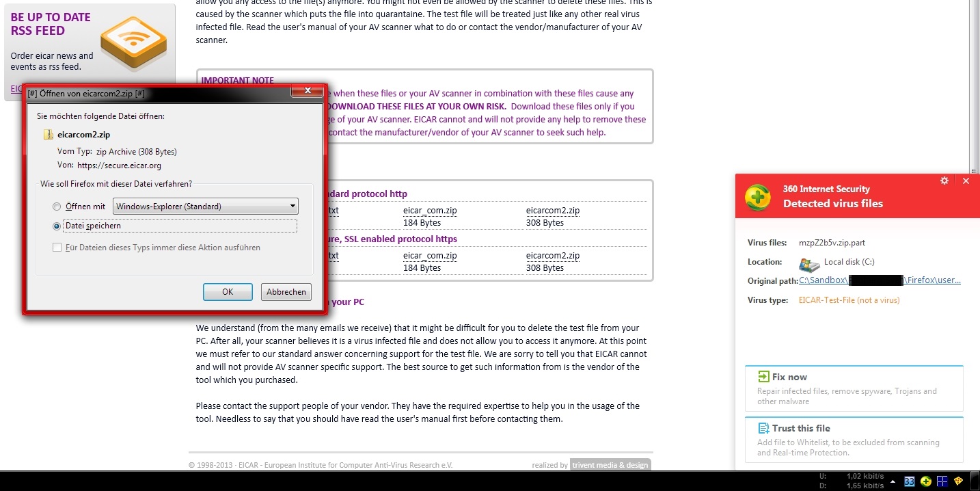This screenshot has width=980, height=491.
Task: Open the 360 Security tray icon
Action: click(x=926, y=481)
